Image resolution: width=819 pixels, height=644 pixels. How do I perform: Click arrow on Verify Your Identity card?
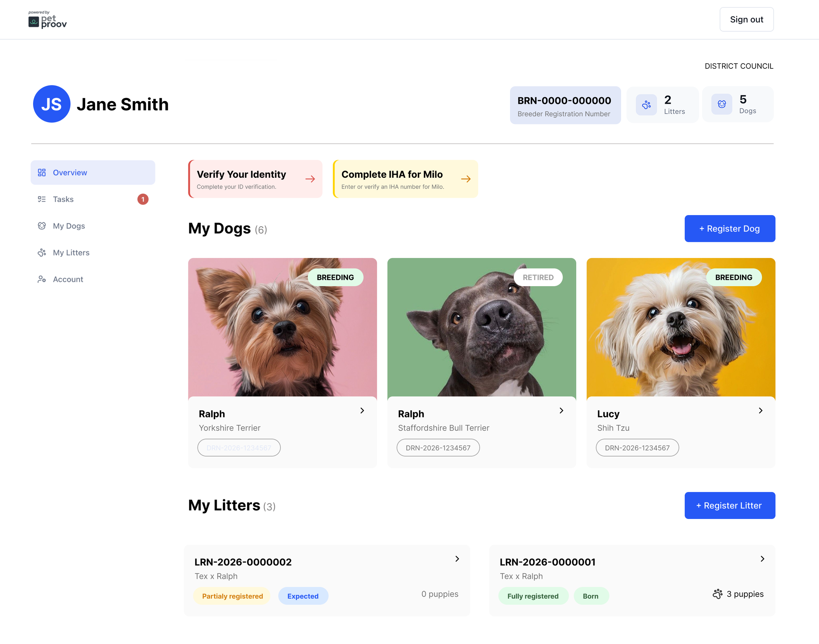[310, 179]
